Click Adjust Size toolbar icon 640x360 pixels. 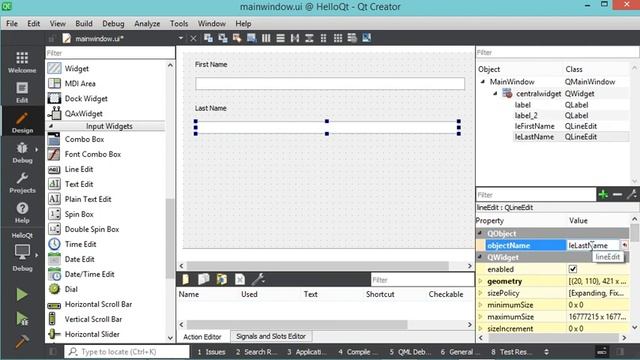[x=367, y=38]
